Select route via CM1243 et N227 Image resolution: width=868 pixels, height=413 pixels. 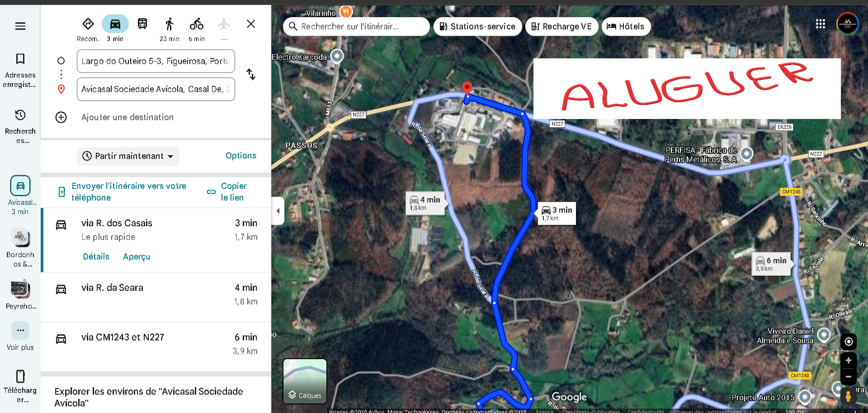pos(156,347)
